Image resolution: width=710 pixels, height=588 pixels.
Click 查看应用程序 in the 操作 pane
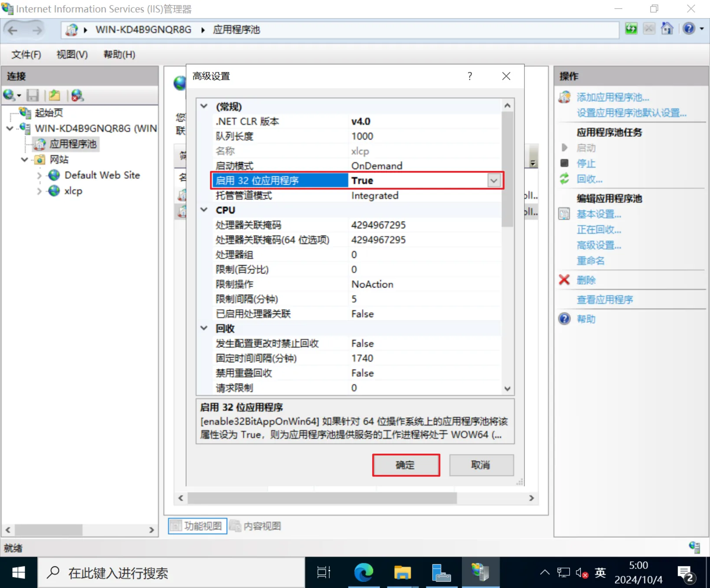[x=605, y=300]
